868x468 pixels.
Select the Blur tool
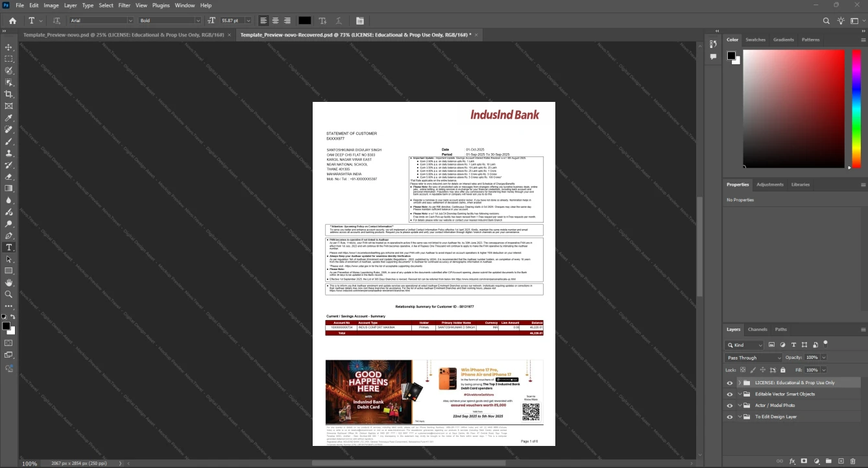click(x=9, y=200)
